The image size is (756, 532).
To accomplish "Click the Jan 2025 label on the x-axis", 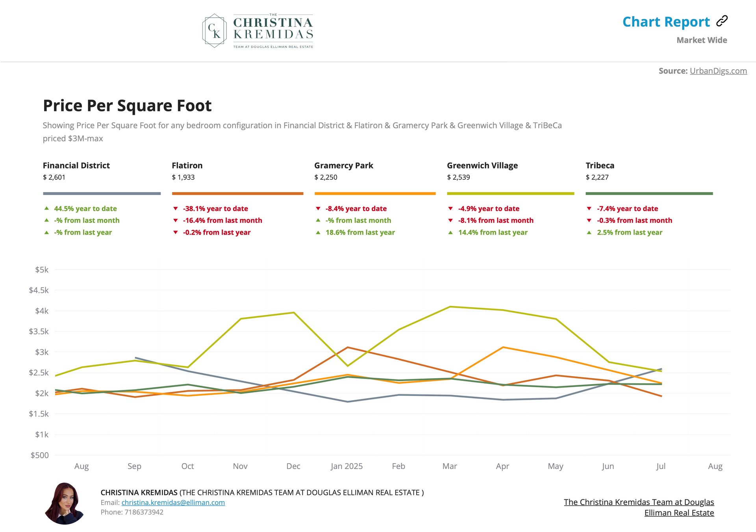I will [x=346, y=466].
